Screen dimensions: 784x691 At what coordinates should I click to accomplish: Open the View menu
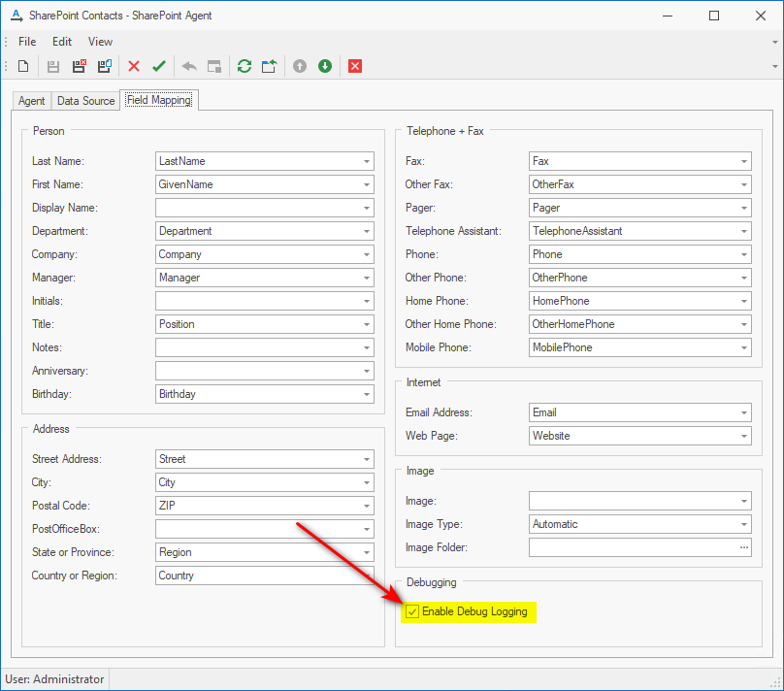100,42
